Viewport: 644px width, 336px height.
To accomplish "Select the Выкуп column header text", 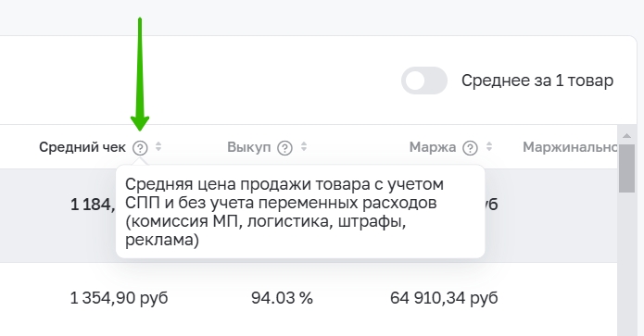I will [249, 147].
